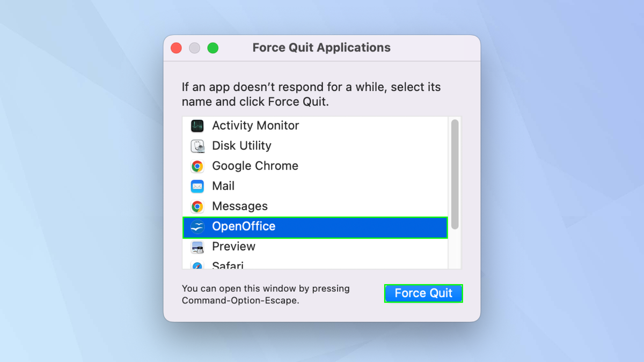
Task: Click the Google Chrome app icon
Action: [197, 166]
